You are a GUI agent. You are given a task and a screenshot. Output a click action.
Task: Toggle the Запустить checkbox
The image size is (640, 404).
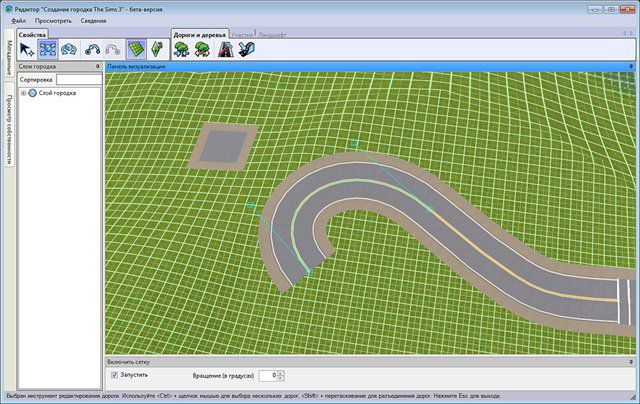pos(115,375)
